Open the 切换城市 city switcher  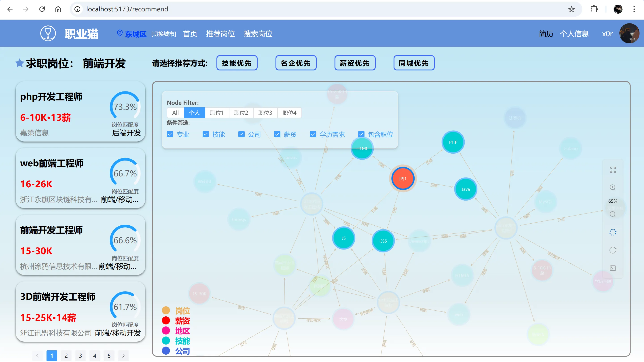163,34
